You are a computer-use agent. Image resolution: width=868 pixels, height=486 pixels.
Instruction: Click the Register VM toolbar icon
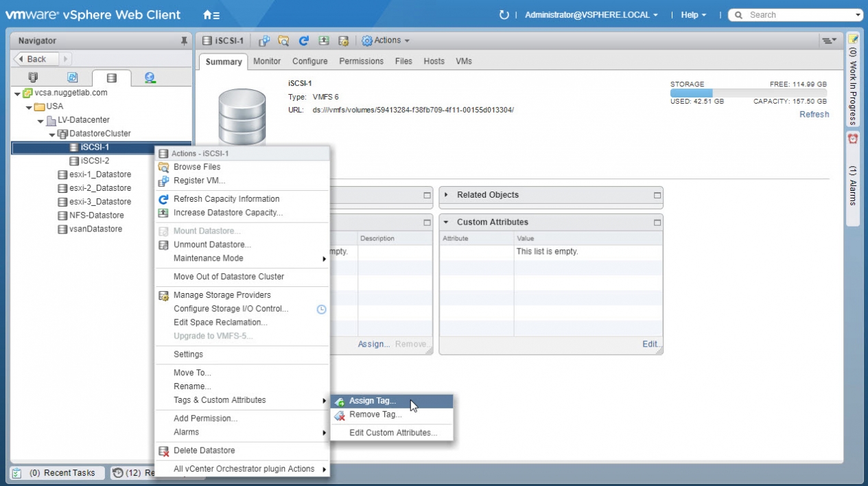(x=264, y=41)
